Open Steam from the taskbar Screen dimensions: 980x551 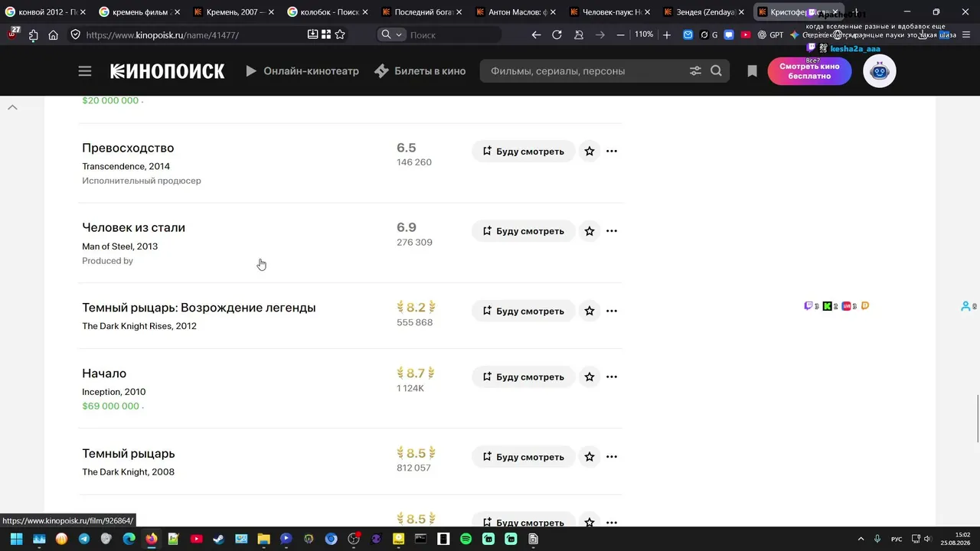[x=219, y=539]
